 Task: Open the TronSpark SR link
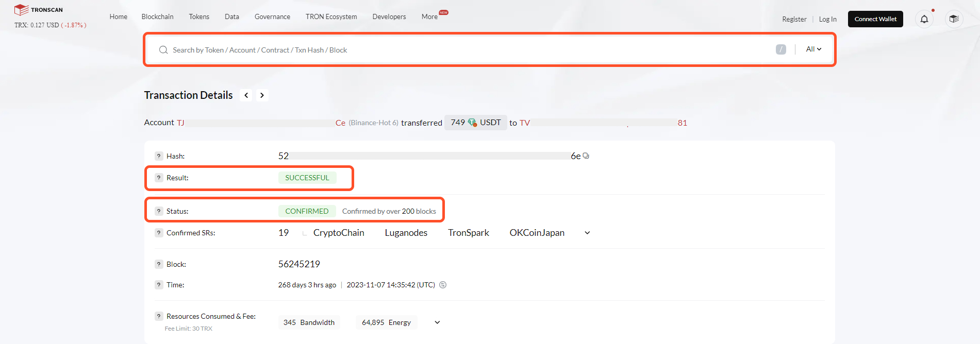click(469, 233)
